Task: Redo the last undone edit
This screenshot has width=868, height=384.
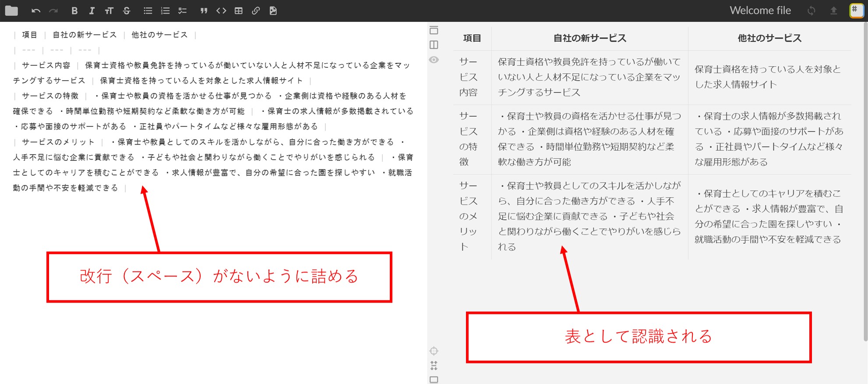Action: 53,11
